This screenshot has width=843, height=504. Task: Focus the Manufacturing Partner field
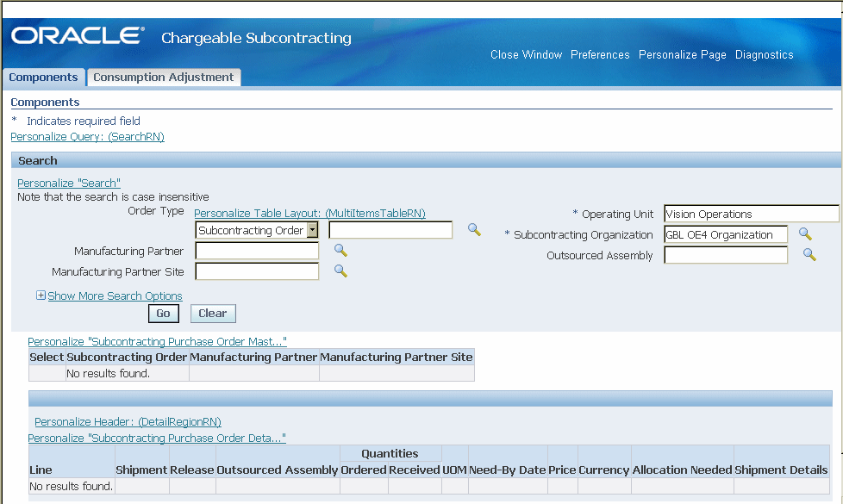coord(257,251)
